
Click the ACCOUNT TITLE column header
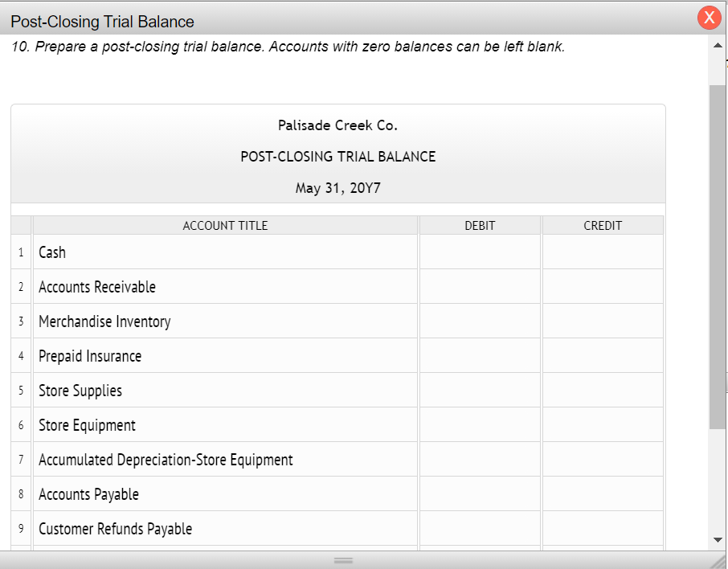[225, 225]
